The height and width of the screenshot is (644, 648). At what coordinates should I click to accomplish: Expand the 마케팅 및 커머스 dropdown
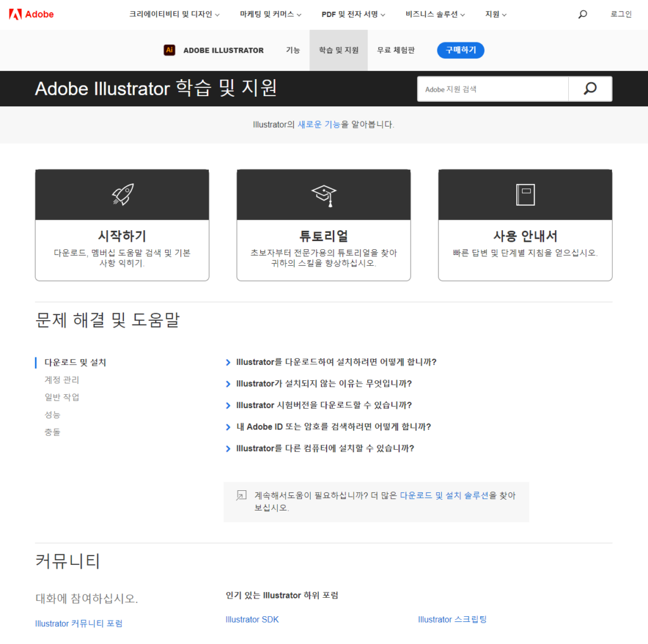270,15
